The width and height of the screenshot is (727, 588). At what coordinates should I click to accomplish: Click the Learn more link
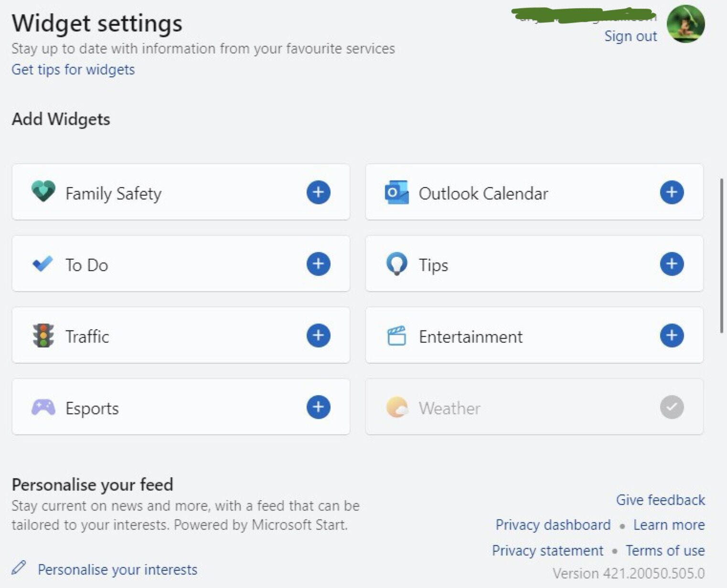(669, 525)
